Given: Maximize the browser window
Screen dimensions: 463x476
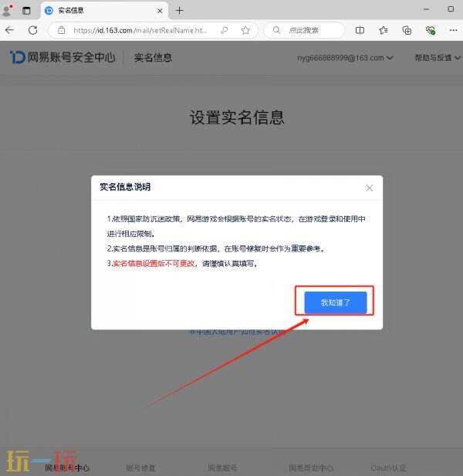Looking at the screenshot, I should (x=451, y=9).
